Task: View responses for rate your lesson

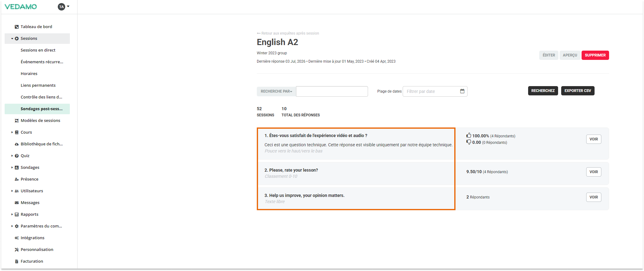Action: [594, 172]
